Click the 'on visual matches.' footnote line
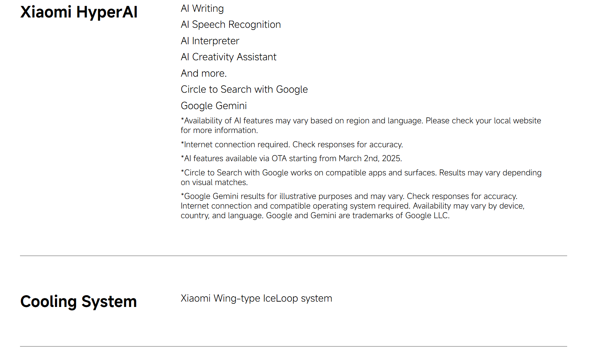Image resolution: width=590 pixels, height=364 pixels. tap(214, 183)
